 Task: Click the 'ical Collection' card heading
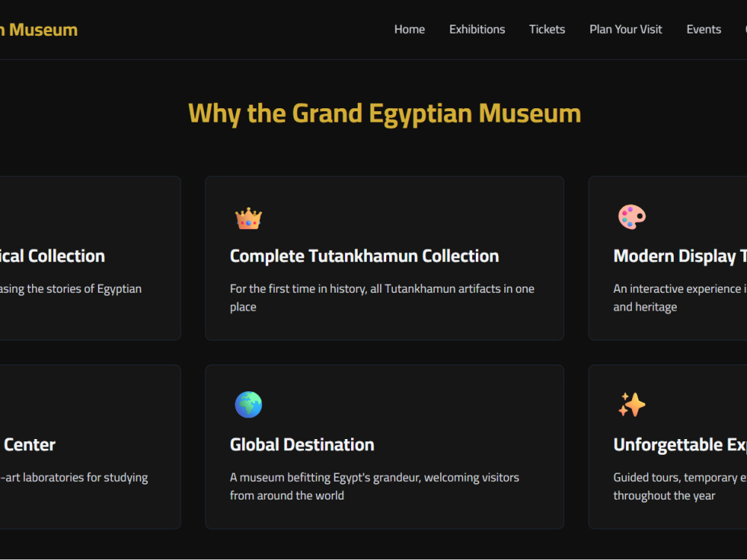52,256
